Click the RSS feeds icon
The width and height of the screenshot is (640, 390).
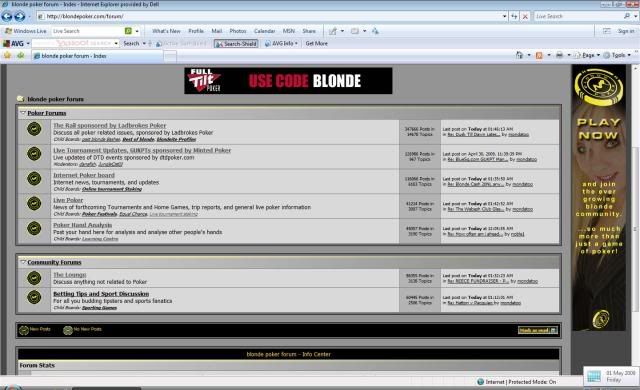[x=539, y=55]
